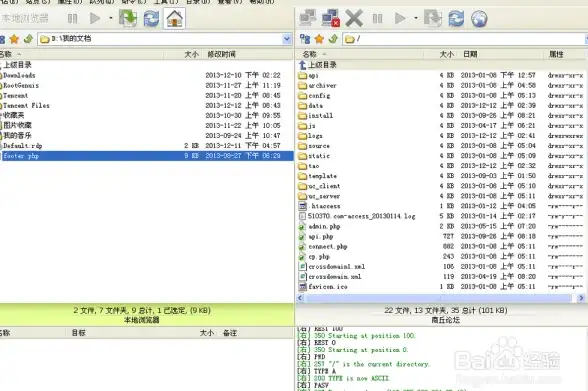588x391 pixels.
Task: Click the local transfer queue icon with green arrow
Action: [128, 18]
